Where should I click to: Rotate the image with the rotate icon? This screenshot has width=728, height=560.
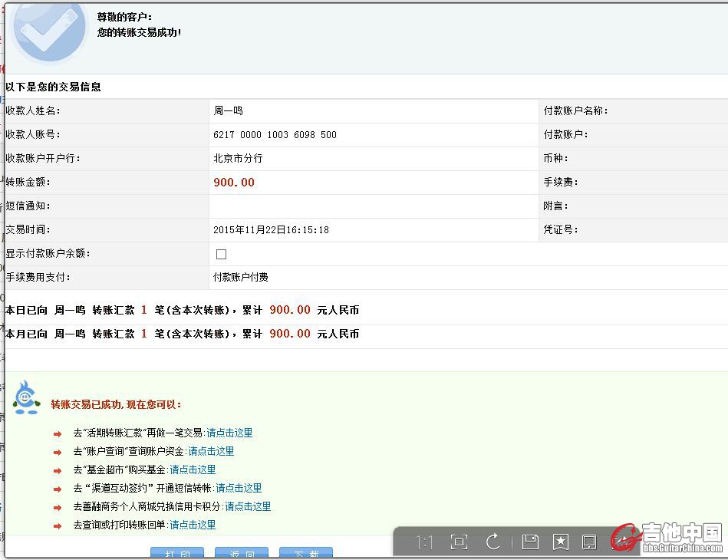point(493,543)
